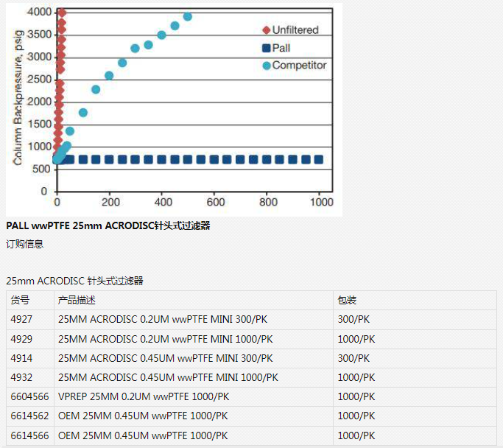Screen dimensions: 503x448
Task: Click the 'Competitor' legend label
Action: click(x=299, y=66)
